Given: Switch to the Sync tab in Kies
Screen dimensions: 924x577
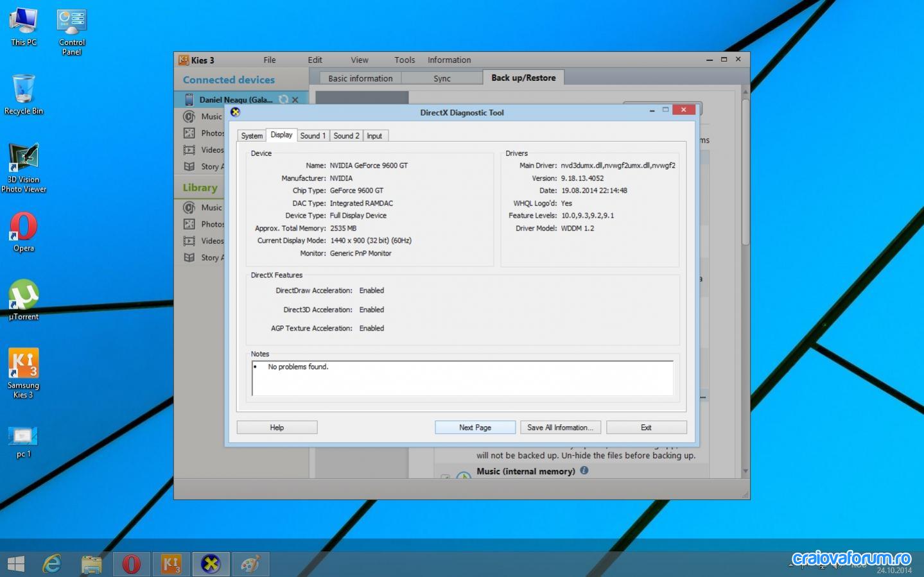Looking at the screenshot, I should point(442,78).
